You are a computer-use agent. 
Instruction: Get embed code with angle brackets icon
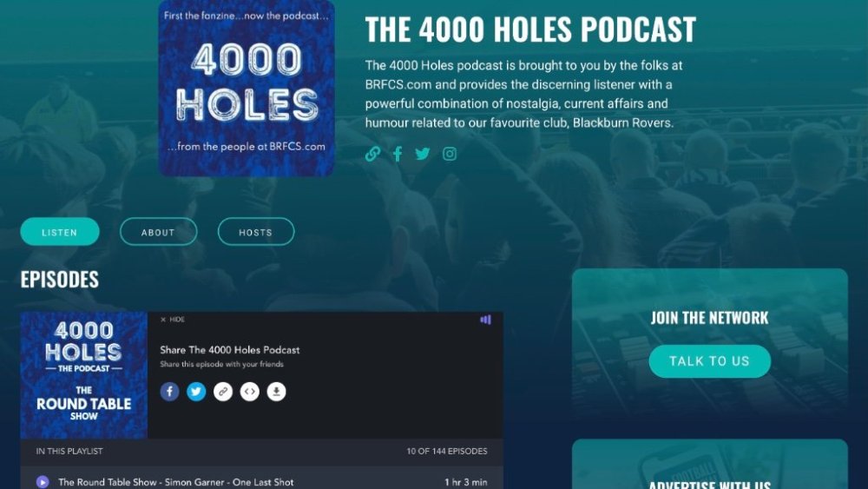click(x=250, y=392)
